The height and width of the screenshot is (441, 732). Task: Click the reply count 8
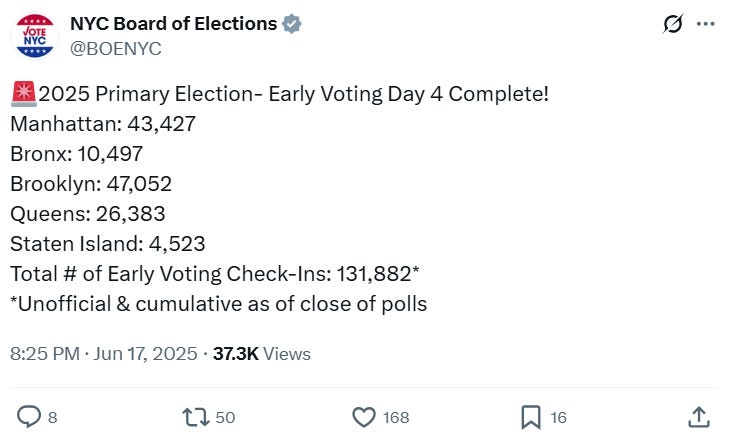click(x=52, y=417)
